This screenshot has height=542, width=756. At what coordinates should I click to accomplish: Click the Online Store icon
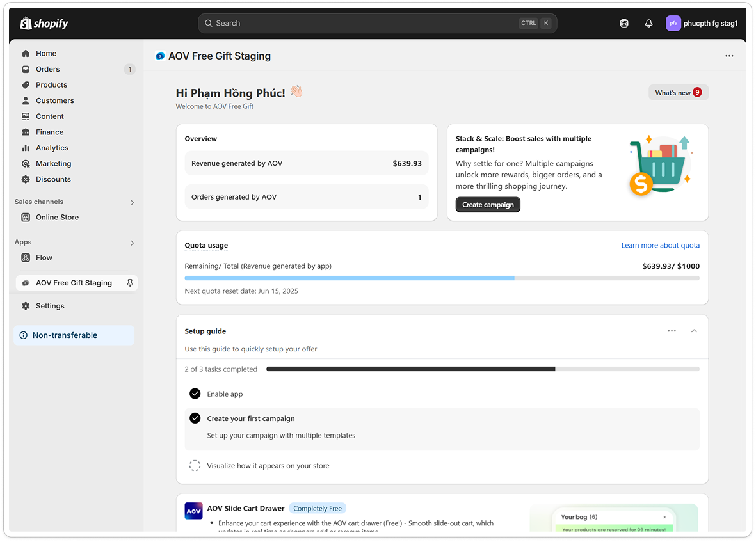coord(26,218)
